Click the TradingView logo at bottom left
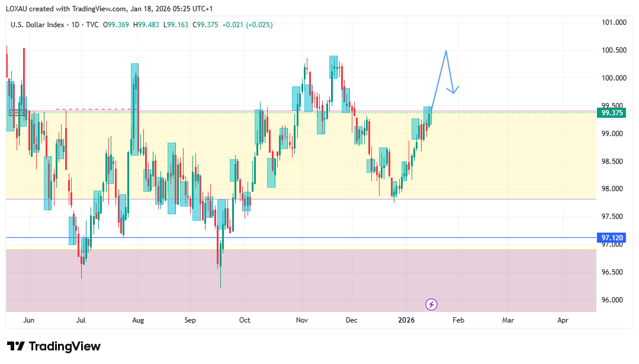This screenshot has width=639, height=364. (x=54, y=346)
